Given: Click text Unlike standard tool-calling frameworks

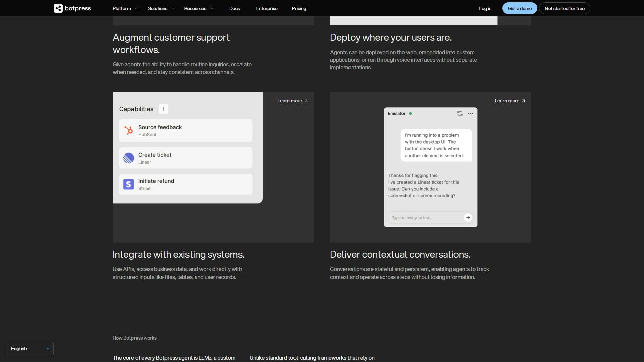Looking at the screenshot, I should pos(312,358).
